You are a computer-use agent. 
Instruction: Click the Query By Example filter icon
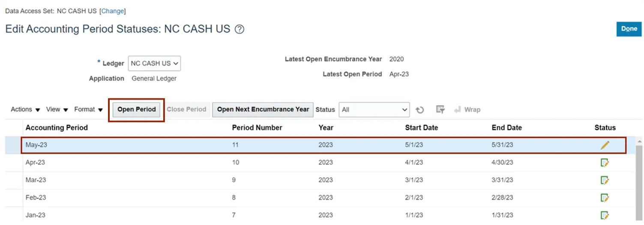click(x=440, y=109)
